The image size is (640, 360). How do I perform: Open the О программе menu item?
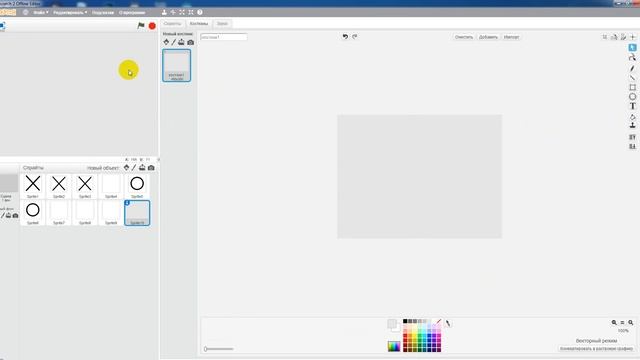pos(132,12)
